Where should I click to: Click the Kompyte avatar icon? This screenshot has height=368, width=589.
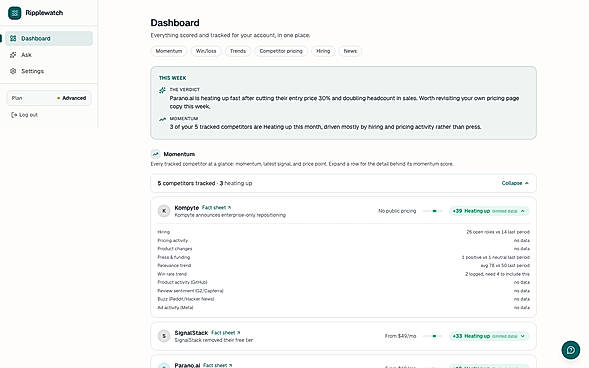click(x=164, y=211)
